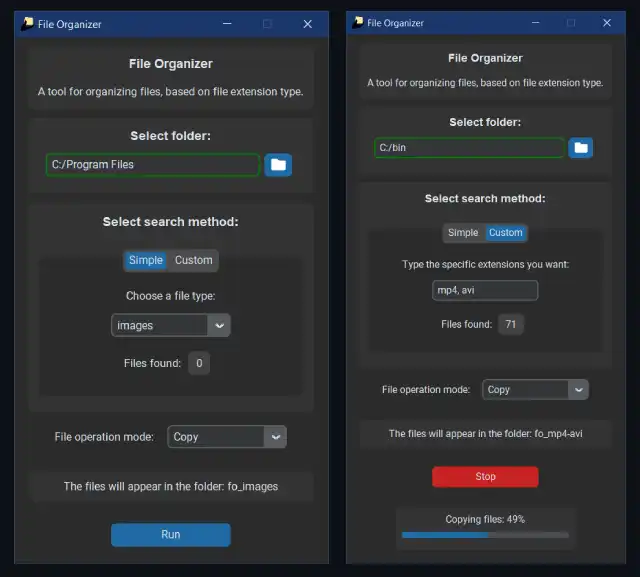
Task: Click the C:/bin folder path field
Action: pos(469,148)
